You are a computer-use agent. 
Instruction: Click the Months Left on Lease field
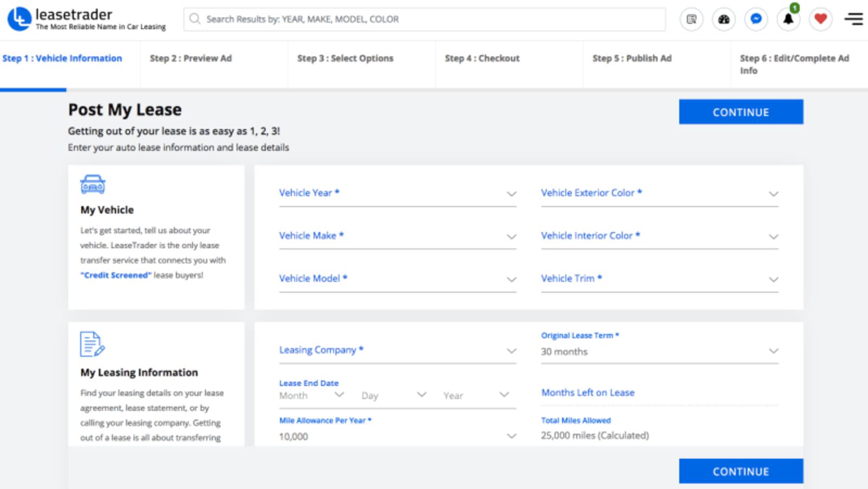coord(660,393)
